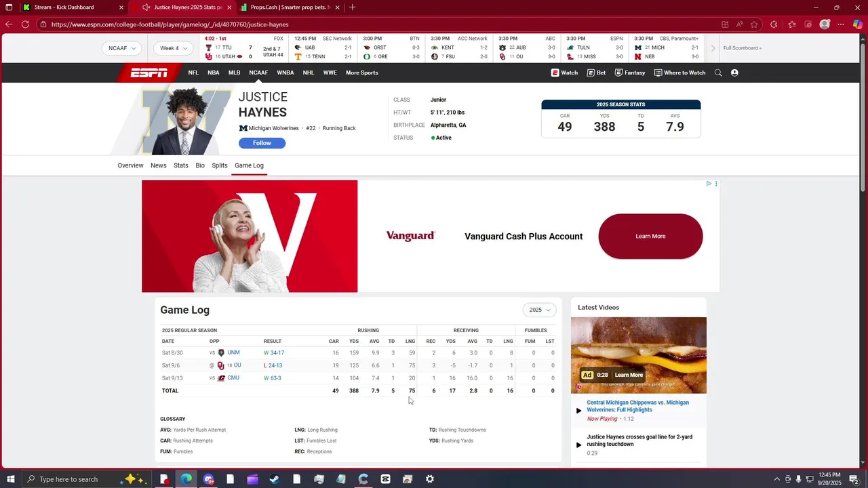Open the Edge profile avatar
The width and height of the screenshot is (868, 488).
click(x=825, y=24)
